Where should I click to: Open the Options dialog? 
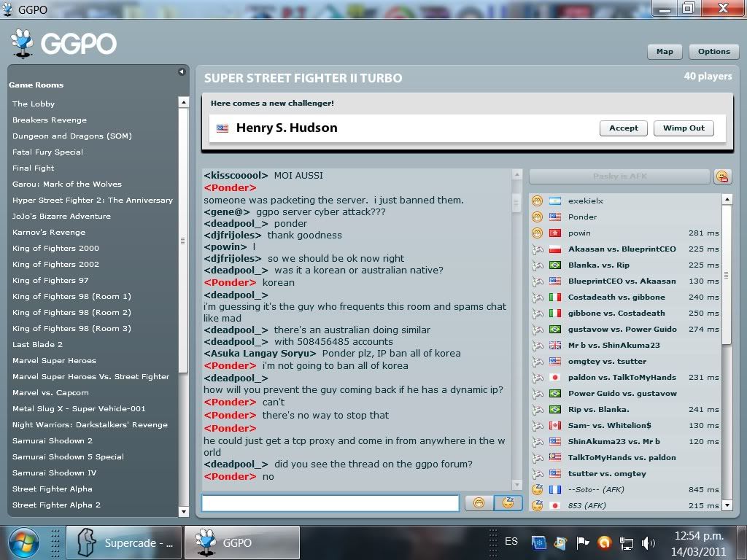coord(713,52)
